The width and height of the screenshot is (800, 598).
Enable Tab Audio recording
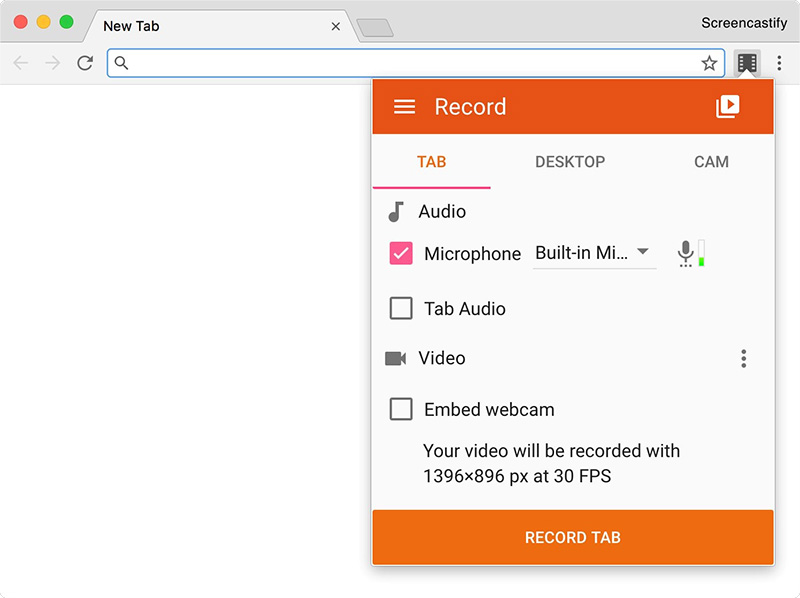click(400, 308)
